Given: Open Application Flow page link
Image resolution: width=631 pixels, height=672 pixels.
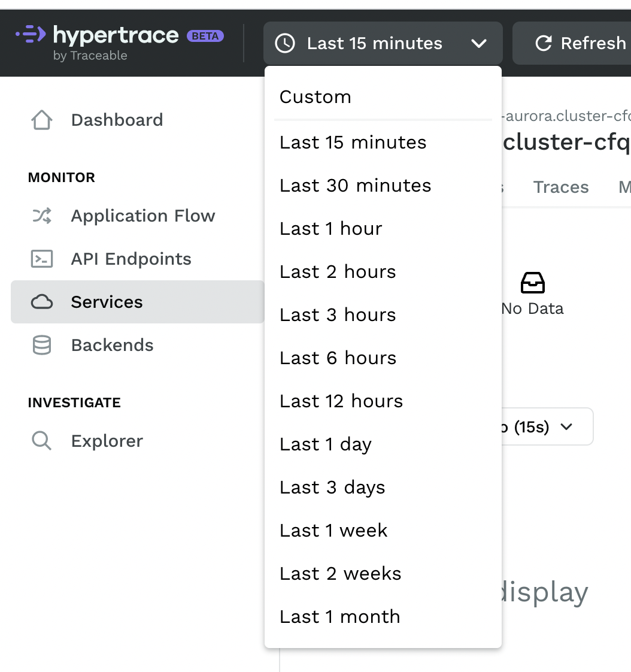Looking at the screenshot, I should (142, 216).
